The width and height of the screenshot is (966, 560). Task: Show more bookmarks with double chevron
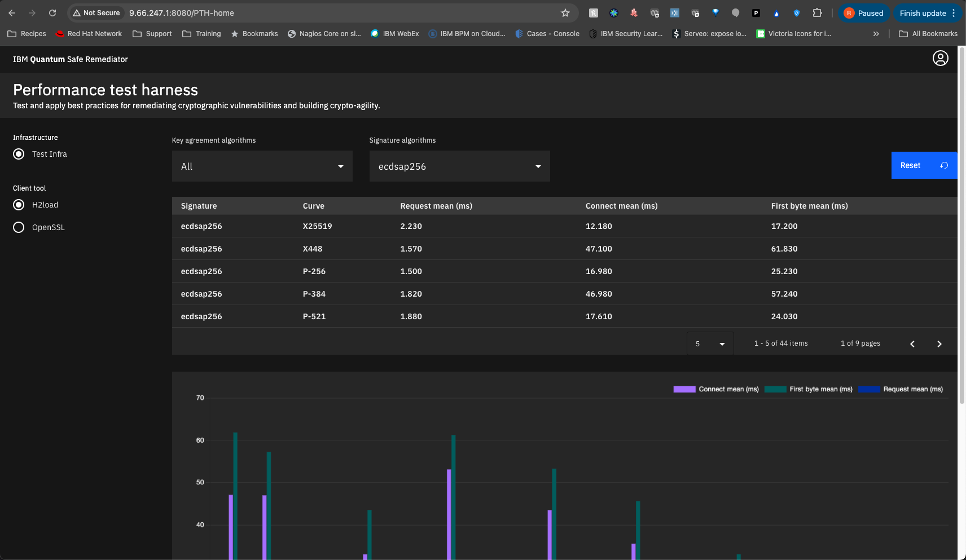(876, 34)
